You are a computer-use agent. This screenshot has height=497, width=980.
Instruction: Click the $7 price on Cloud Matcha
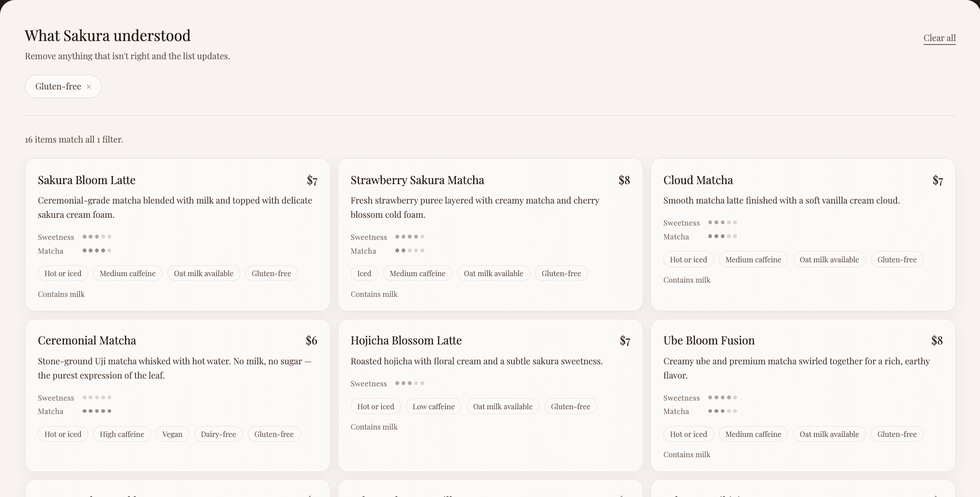click(938, 180)
